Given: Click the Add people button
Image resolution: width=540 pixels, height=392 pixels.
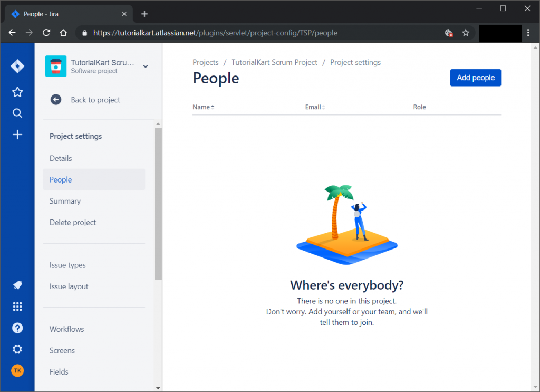Looking at the screenshot, I should click(475, 77).
